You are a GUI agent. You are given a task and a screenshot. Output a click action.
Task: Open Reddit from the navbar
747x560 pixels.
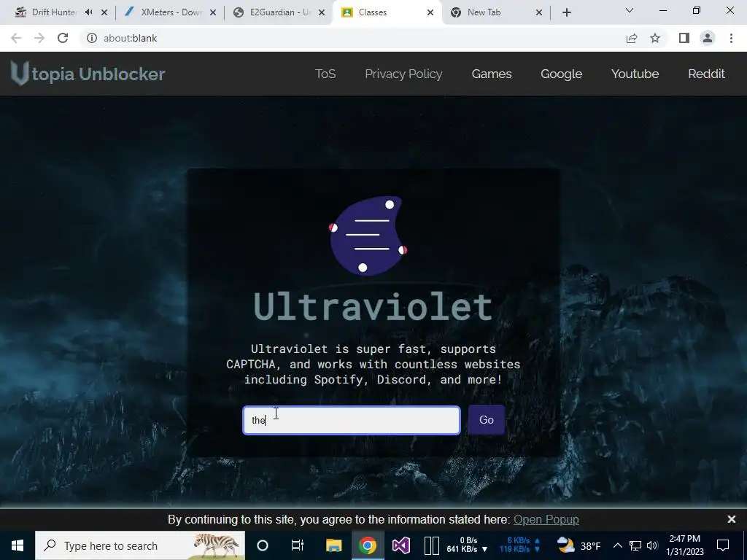point(706,74)
